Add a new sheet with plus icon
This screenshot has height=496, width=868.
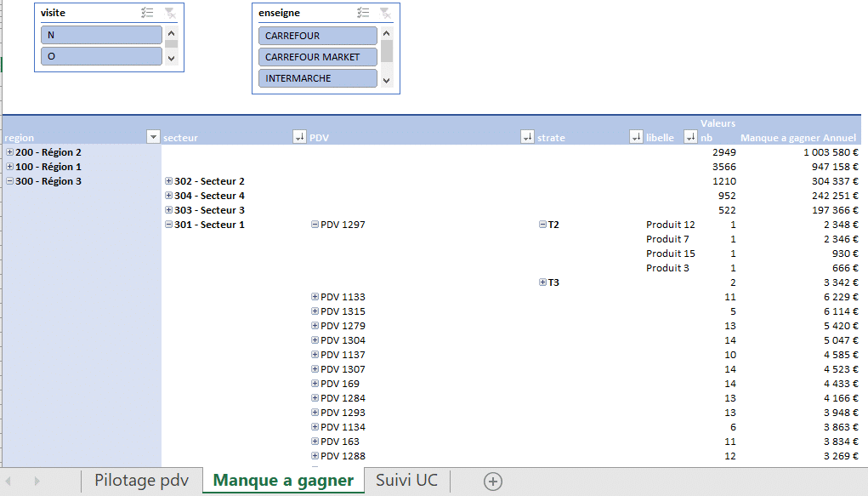[492, 481]
